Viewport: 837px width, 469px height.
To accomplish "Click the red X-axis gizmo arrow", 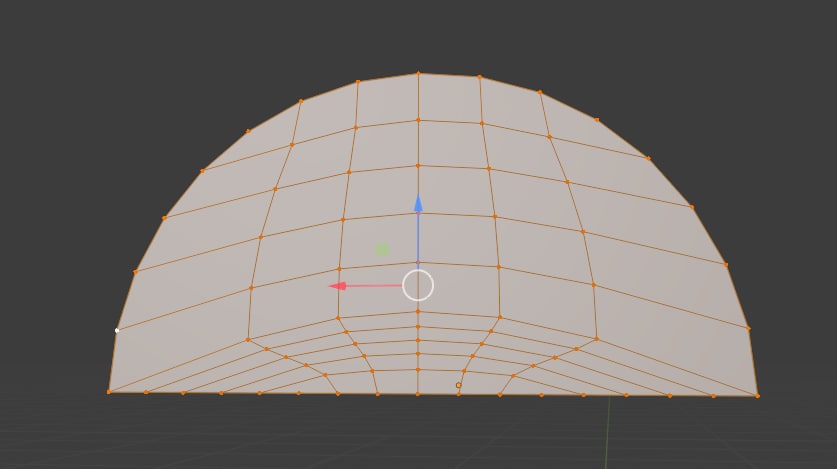I will [337, 286].
